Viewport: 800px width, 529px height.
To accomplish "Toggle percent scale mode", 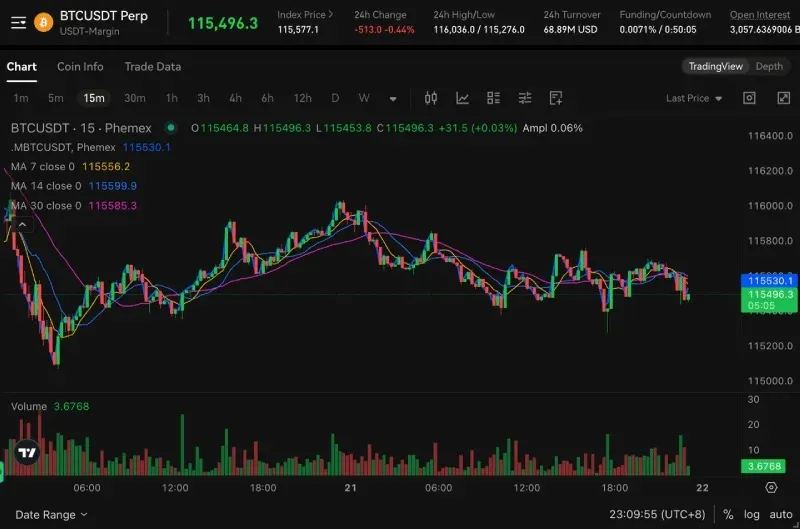I will (x=728, y=515).
